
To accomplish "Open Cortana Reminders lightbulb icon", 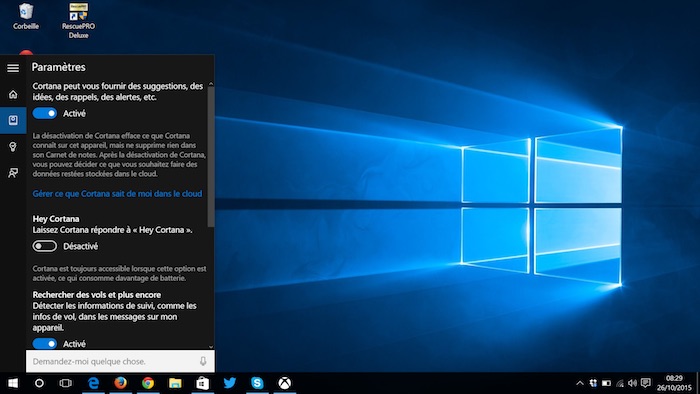I will [x=13, y=147].
